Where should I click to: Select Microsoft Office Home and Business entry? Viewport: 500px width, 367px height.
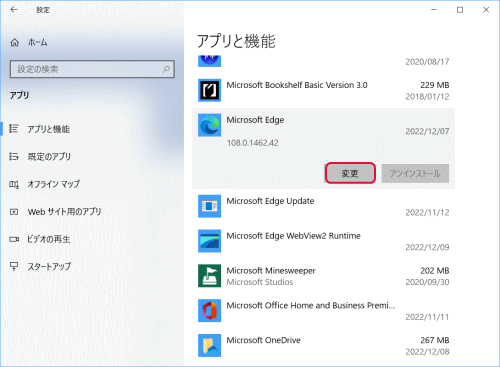click(323, 311)
